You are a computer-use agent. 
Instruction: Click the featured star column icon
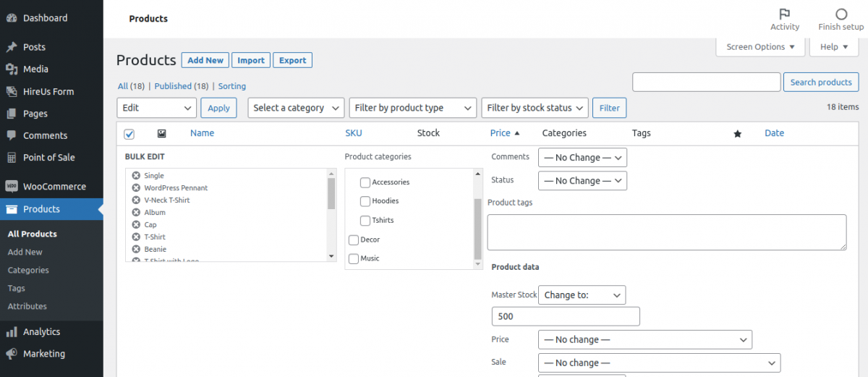[x=737, y=134]
